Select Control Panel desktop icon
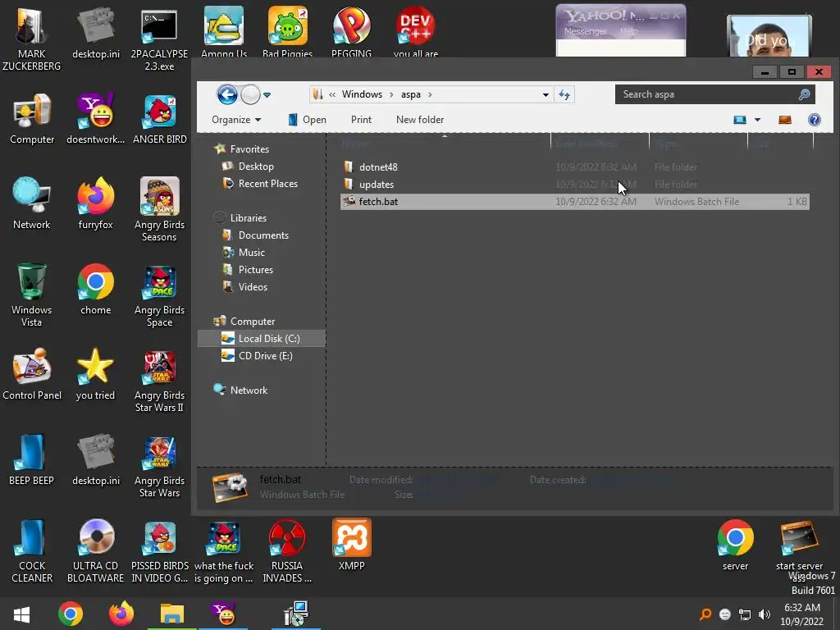Image resolution: width=840 pixels, height=630 pixels. pos(32,374)
